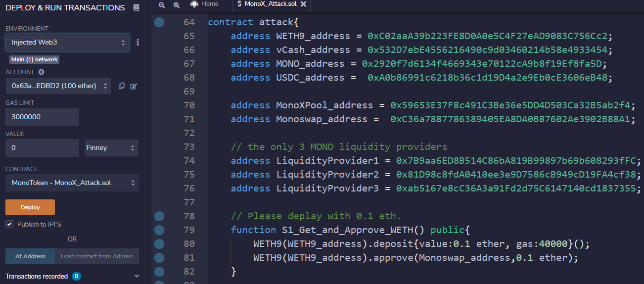Viewport: 644px width, 284px height.
Task: Click the WETH9_address declaration line
Action: (421, 36)
